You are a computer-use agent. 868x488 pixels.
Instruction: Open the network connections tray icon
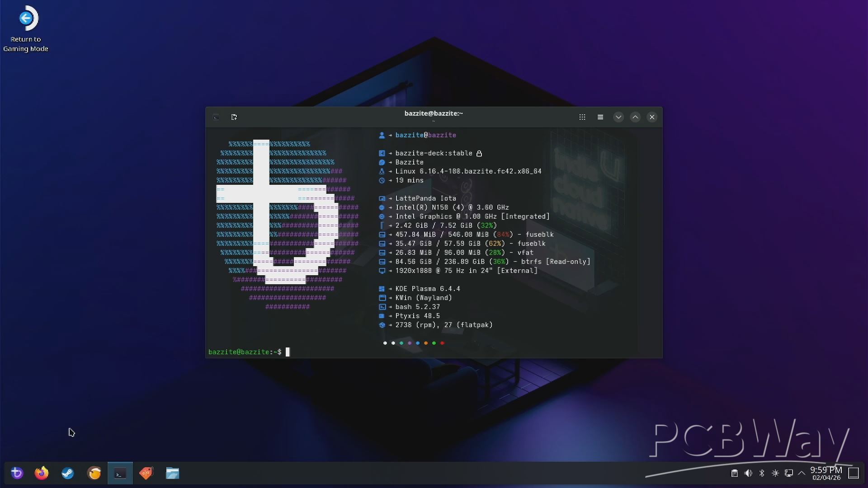[x=789, y=473]
